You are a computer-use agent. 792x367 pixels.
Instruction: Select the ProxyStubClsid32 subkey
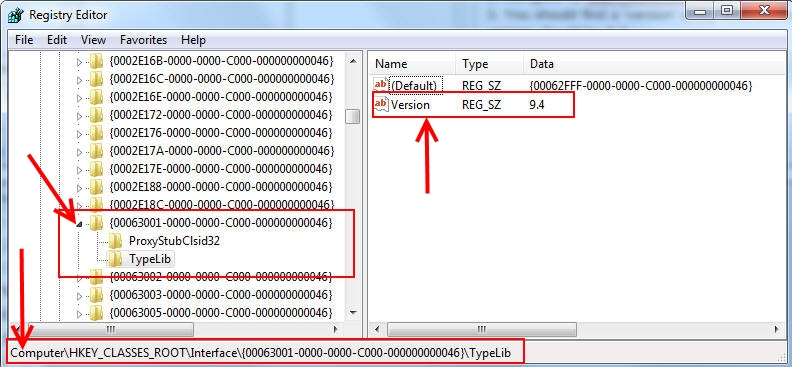(x=174, y=241)
